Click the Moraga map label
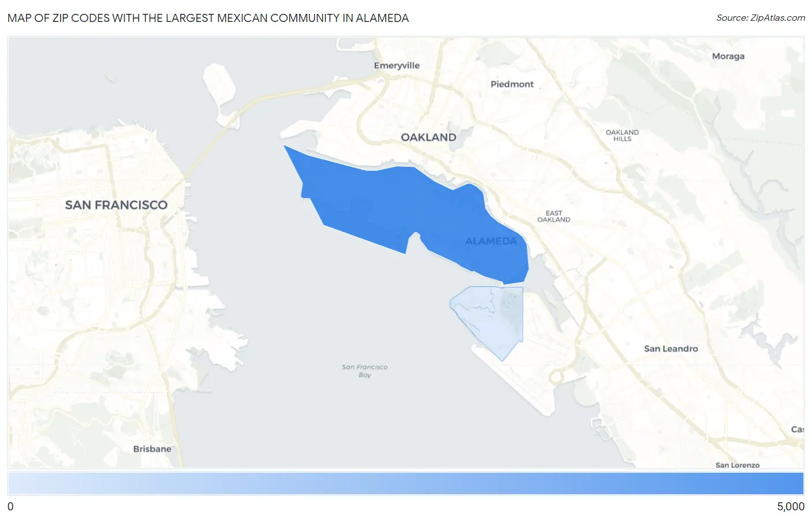 tap(728, 56)
